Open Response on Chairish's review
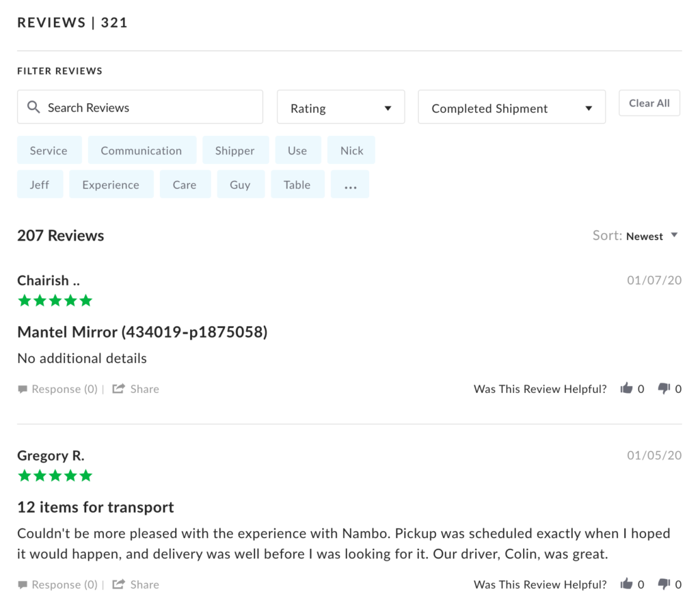The image size is (700, 609). [x=58, y=389]
